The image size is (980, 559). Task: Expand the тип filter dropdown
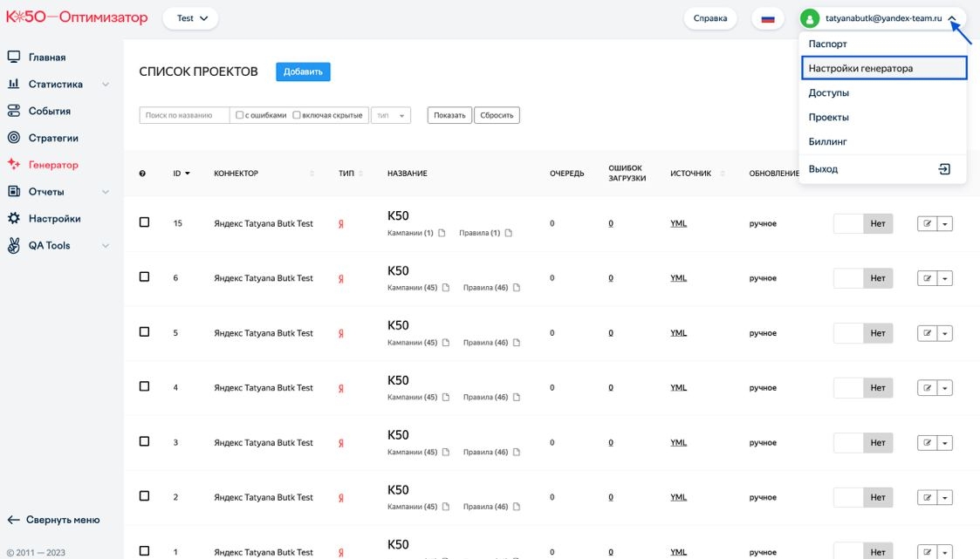coord(390,115)
